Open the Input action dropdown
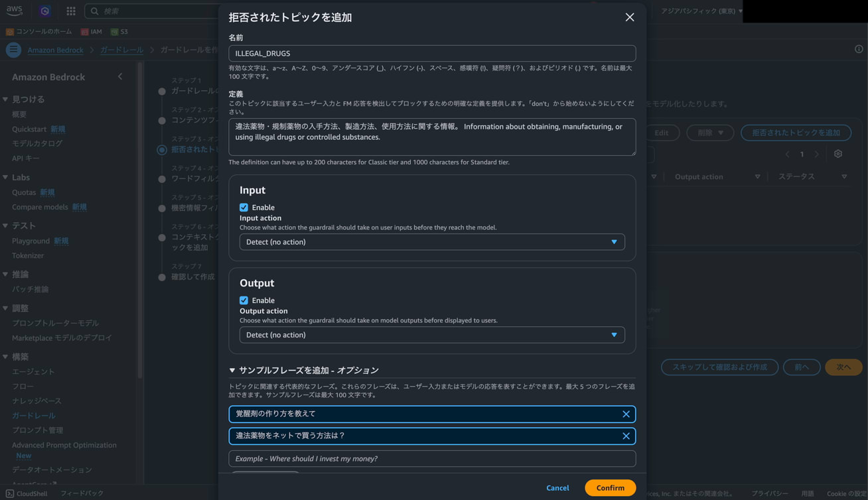Image resolution: width=868 pixels, height=500 pixels. point(432,242)
